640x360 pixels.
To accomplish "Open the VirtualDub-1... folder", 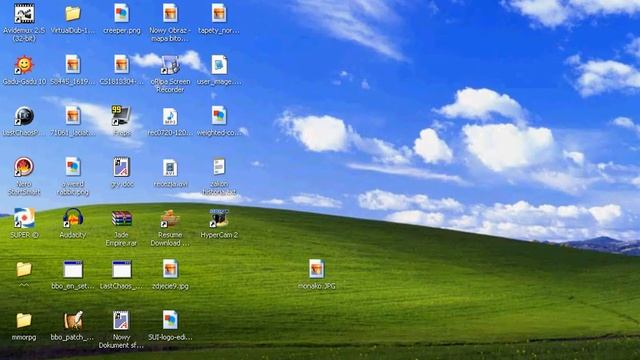I will tap(73, 14).
